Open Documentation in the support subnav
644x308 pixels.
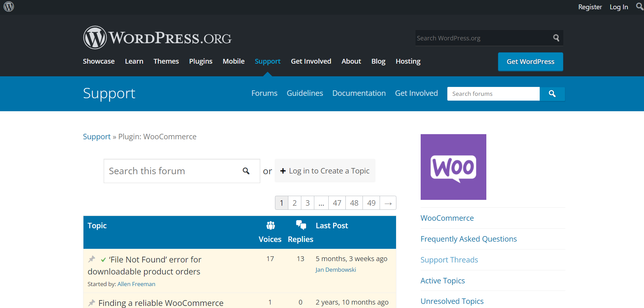click(x=359, y=93)
